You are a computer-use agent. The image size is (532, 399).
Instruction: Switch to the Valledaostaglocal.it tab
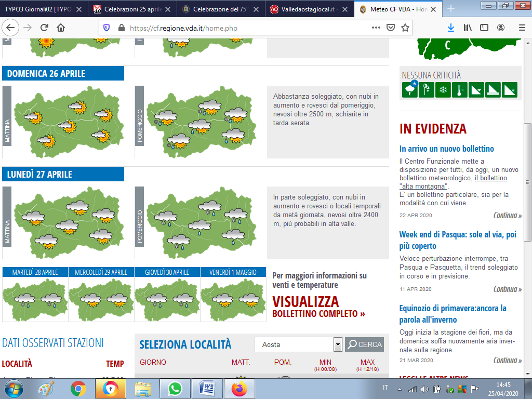coord(310,9)
